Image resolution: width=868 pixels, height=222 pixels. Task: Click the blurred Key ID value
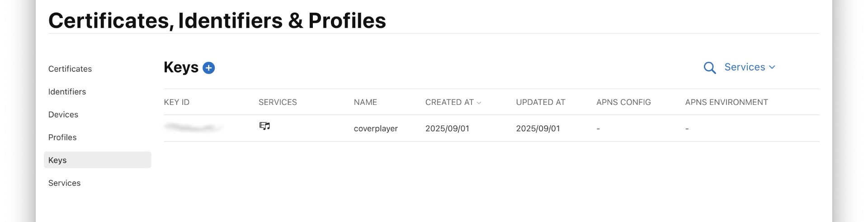click(193, 128)
